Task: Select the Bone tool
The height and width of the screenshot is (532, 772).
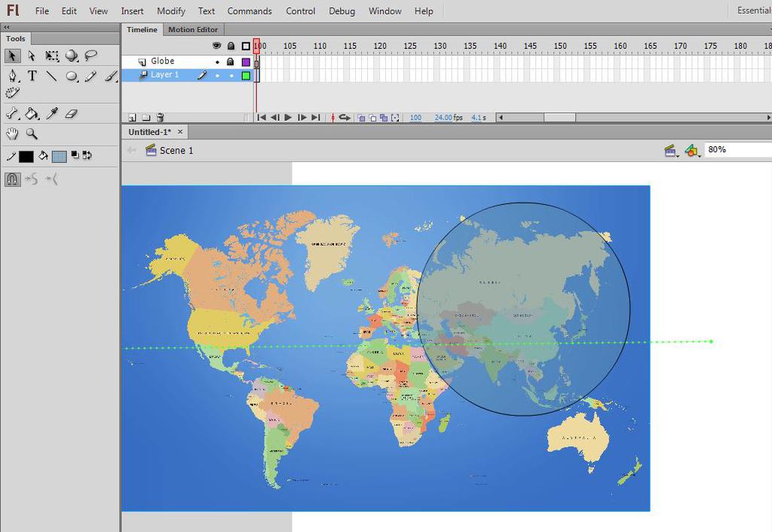Action: tap(11, 113)
